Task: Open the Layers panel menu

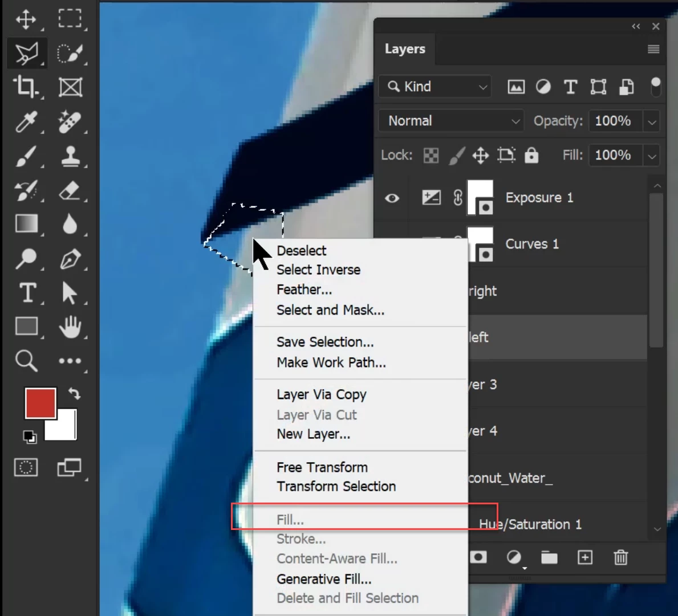Action: [653, 49]
